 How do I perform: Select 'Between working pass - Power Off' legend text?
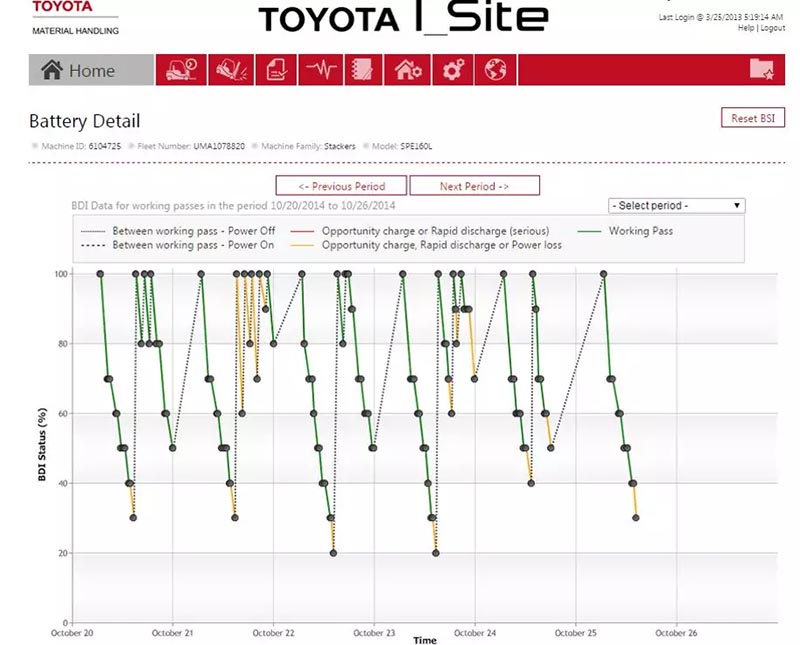point(194,231)
